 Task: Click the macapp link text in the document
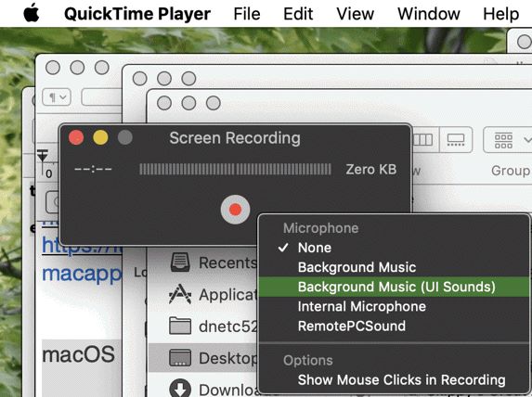82,275
